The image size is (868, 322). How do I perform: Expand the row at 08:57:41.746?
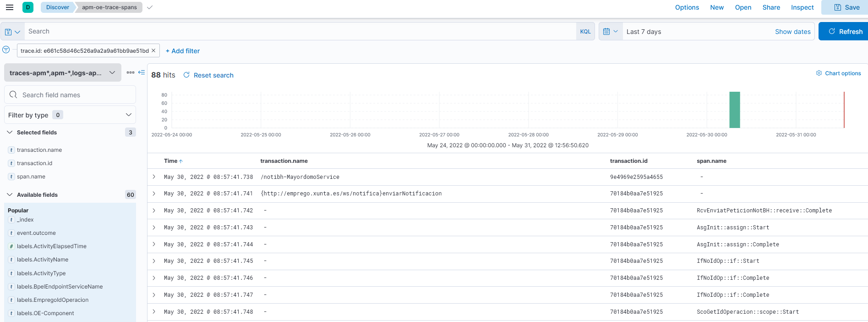point(154,278)
